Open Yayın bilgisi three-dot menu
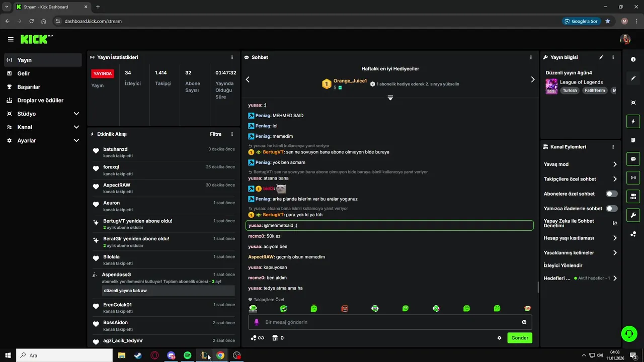Screen dimensions: 644x362 (x=613, y=57)
